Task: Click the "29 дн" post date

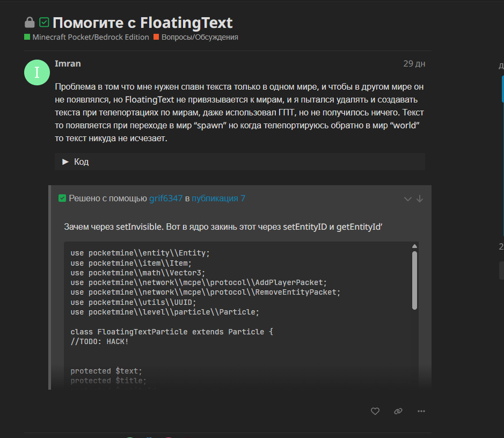Action: coord(414,63)
